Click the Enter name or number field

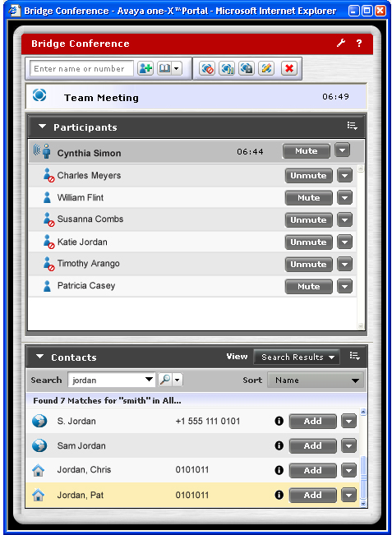(x=81, y=68)
